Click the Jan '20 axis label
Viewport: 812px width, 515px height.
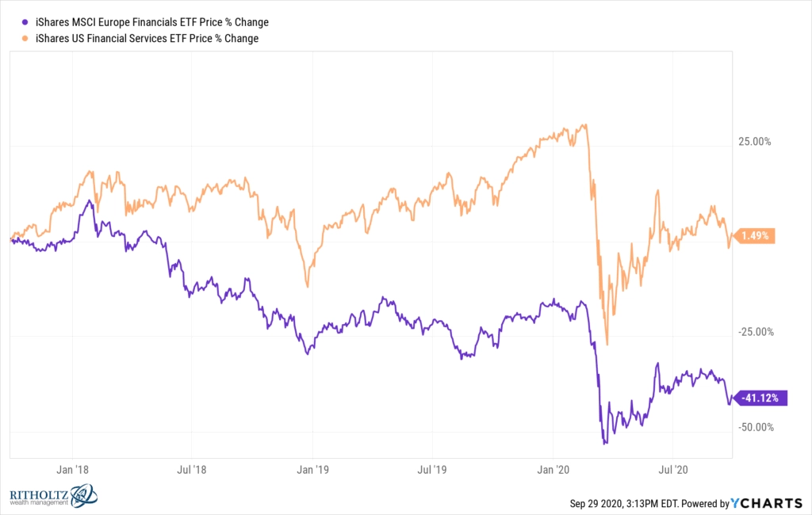coord(553,470)
